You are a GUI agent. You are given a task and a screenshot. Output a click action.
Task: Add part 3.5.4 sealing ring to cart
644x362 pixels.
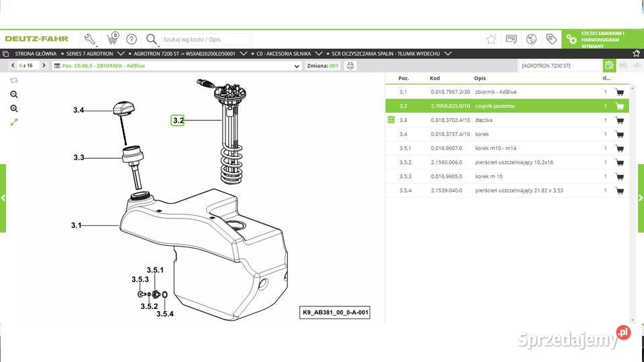[x=619, y=190]
